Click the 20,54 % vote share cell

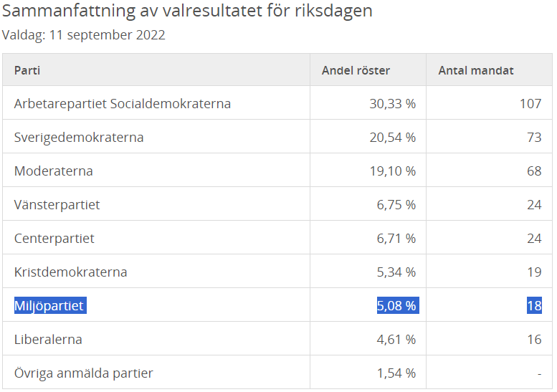point(393,138)
